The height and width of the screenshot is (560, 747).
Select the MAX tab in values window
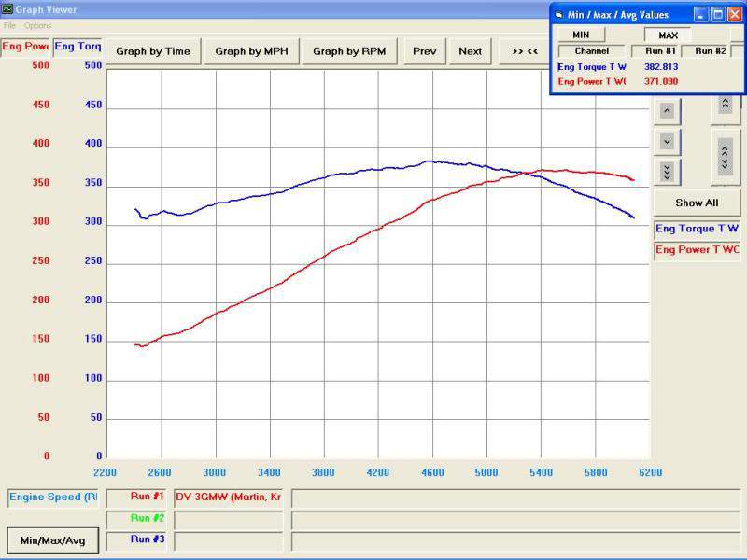coord(668,35)
